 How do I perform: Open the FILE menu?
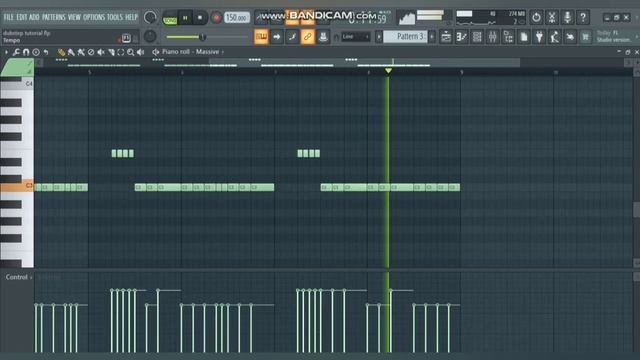[x=8, y=17]
